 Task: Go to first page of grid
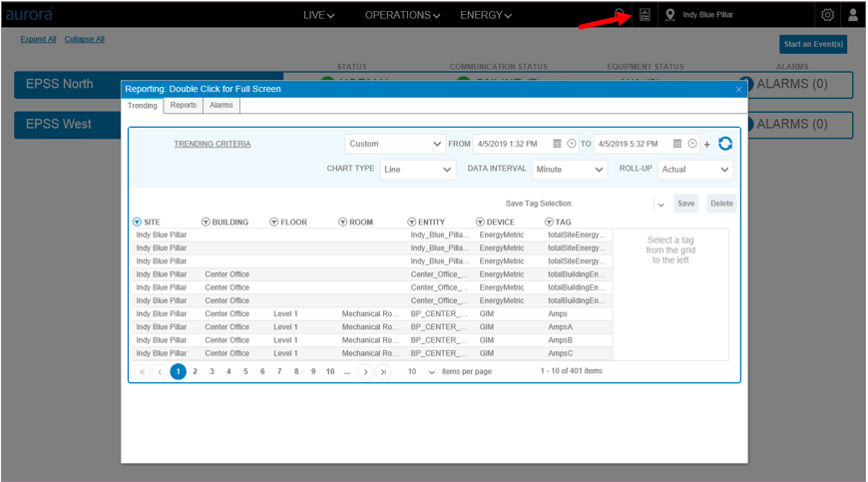click(143, 372)
